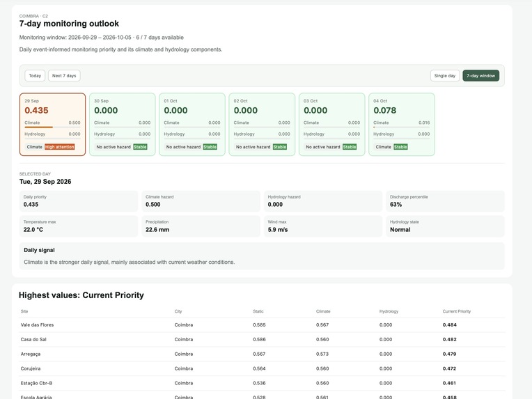The height and width of the screenshot is (399, 532).
Task: Click the 7-day monitoring outlook heading
Action: click(69, 24)
